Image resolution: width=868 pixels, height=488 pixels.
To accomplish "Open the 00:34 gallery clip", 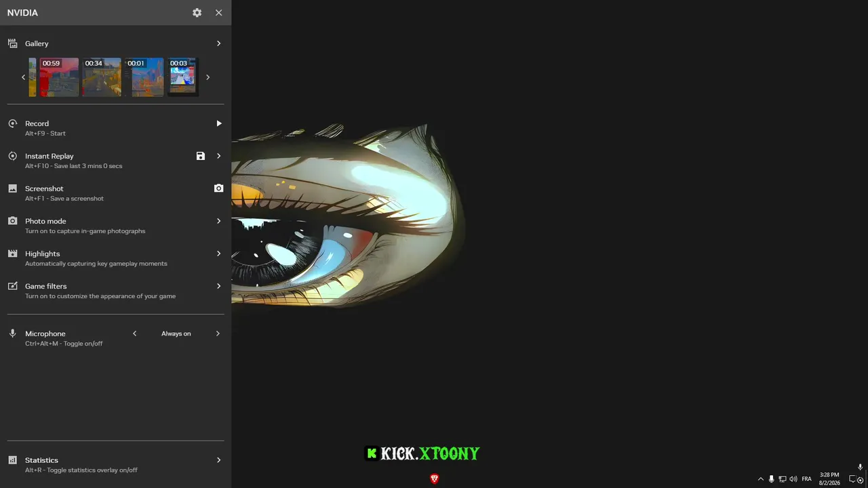I will [x=102, y=77].
